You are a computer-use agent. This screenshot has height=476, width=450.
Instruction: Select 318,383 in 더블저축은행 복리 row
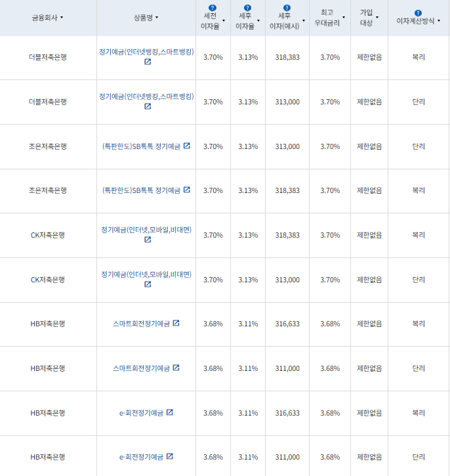[x=287, y=57]
